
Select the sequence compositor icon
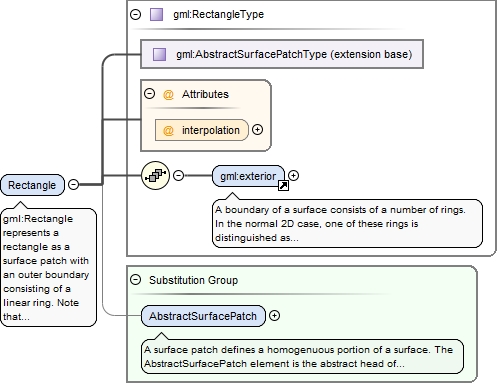pyautogui.click(x=155, y=175)
